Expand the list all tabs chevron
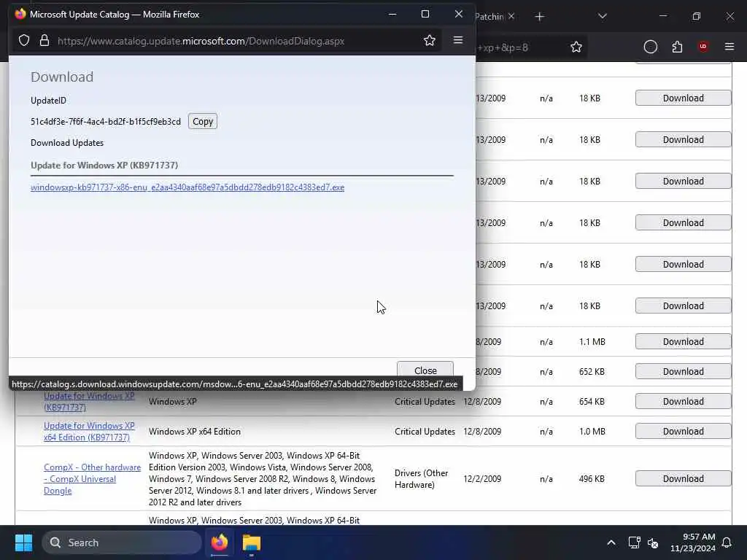The image size is (747, 560). (602, 16)
